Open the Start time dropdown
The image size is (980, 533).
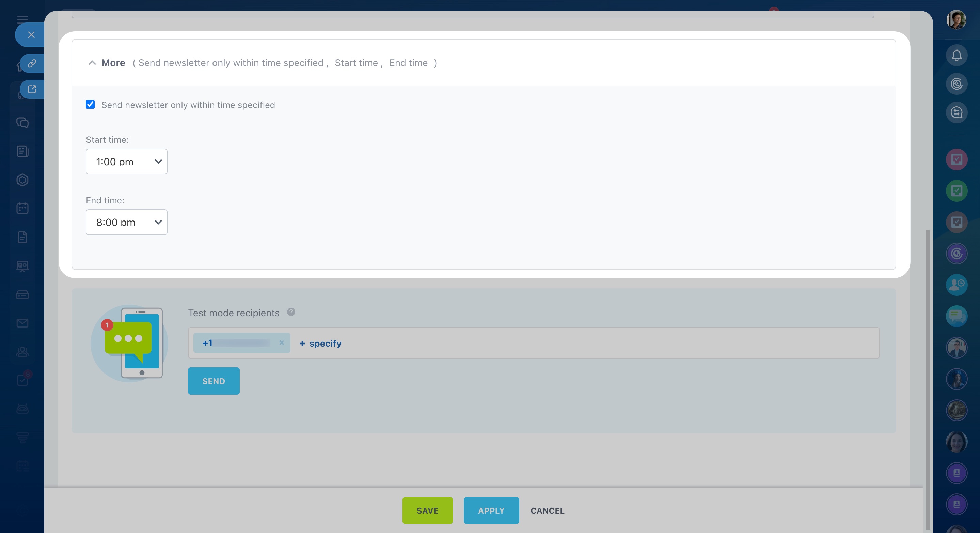(126, 162)
